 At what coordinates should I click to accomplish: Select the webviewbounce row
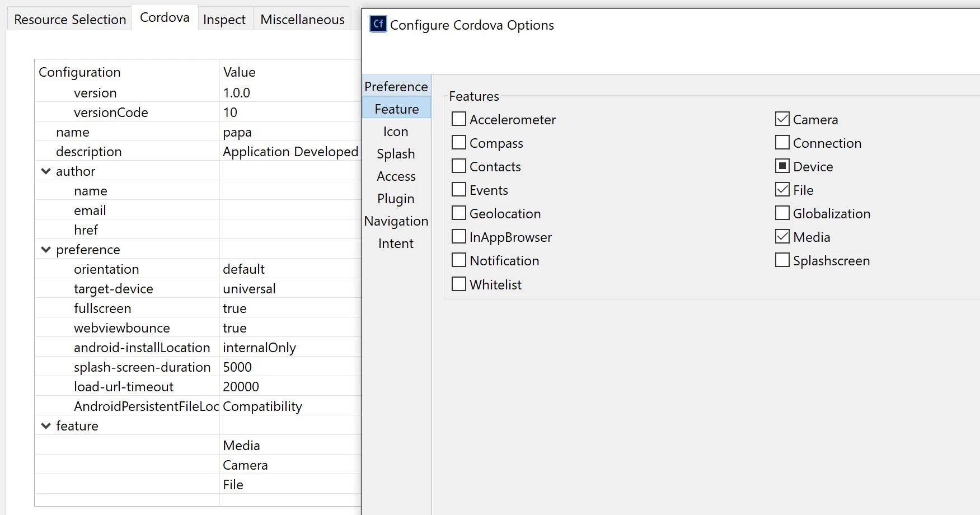tap(198, 327)
